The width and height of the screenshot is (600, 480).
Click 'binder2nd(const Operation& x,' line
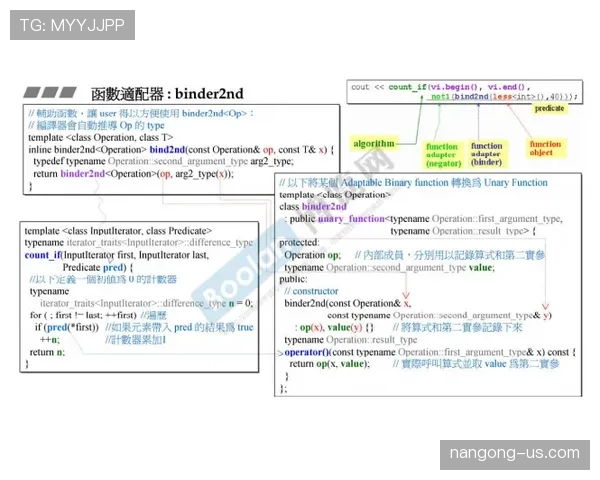pyautogui.click(x=348, y=304)
